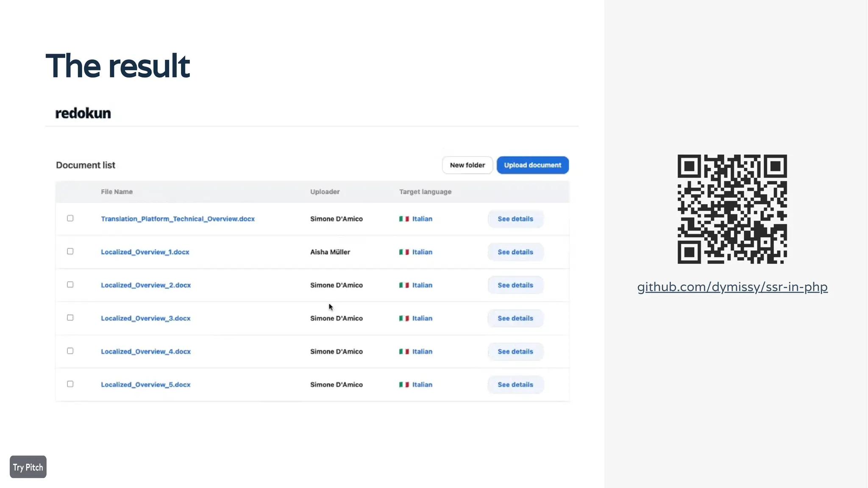Click Italian language in Localized_Overview_2 row
This screenshot has width=868, height=488.
tap(422, 285)
